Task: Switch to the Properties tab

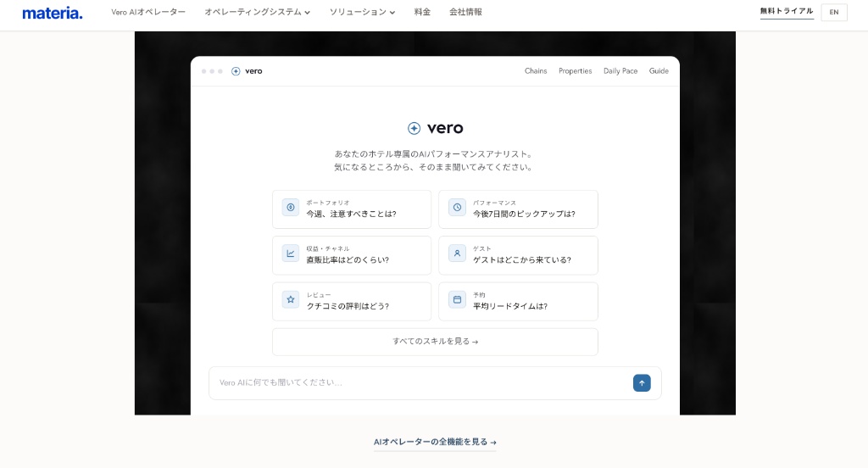Action: pos(576,71)
